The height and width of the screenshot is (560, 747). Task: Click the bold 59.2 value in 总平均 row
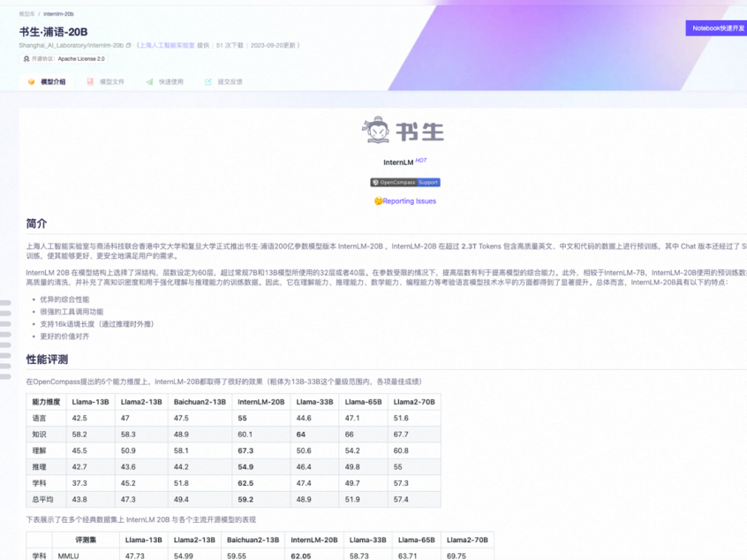(x=245, y=499)
